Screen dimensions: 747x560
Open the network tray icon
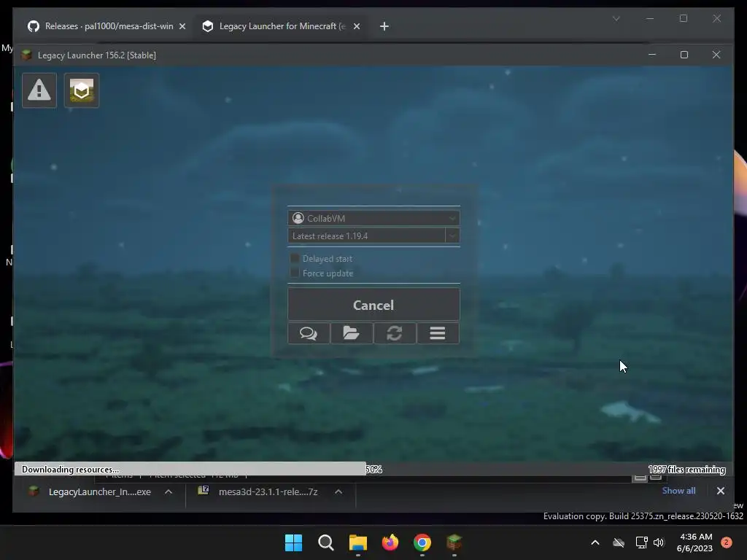tap(641, 542)
